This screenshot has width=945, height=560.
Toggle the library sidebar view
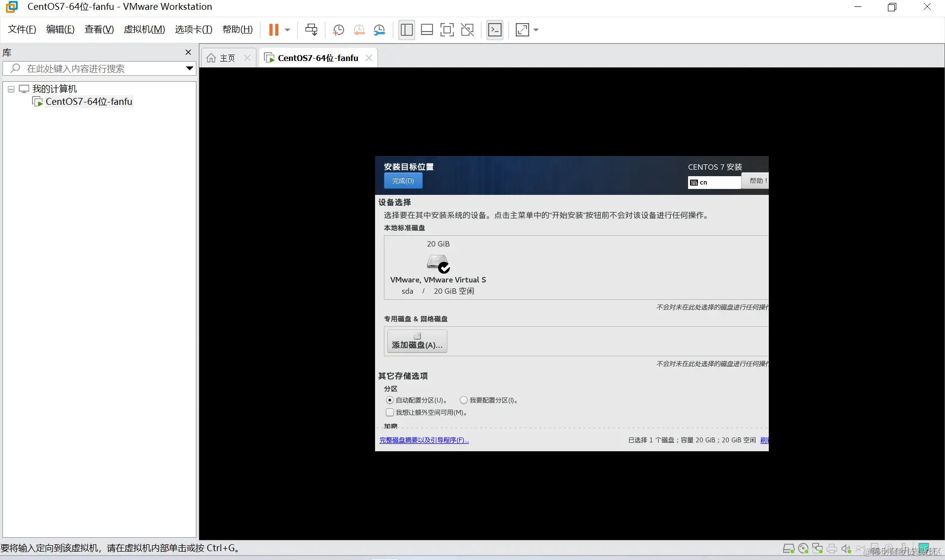coord(407,30)
